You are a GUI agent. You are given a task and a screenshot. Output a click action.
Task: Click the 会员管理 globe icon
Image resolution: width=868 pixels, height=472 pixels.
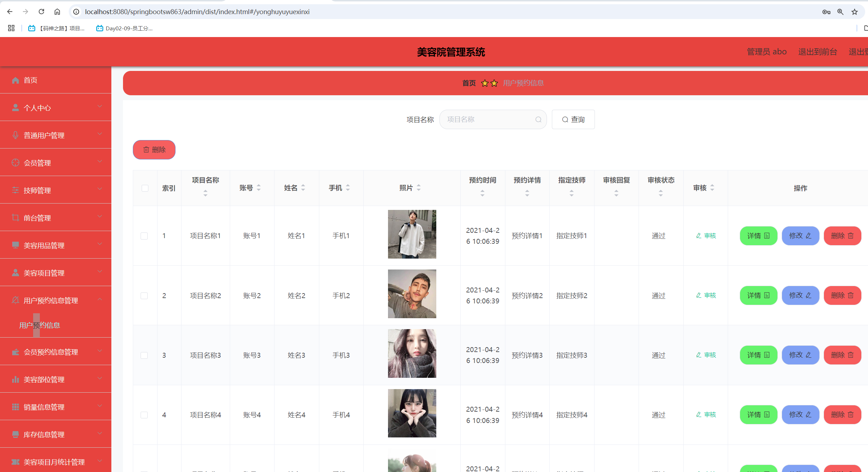[x=16, y=163]
